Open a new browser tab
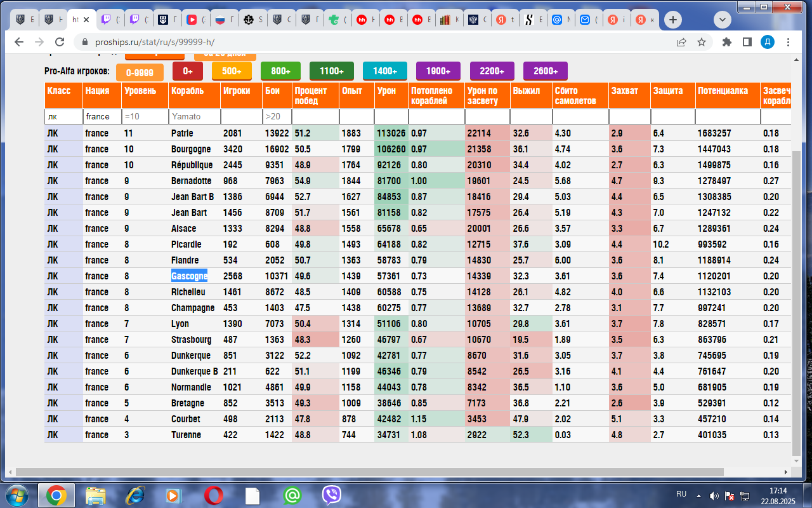 pos(673,20)
